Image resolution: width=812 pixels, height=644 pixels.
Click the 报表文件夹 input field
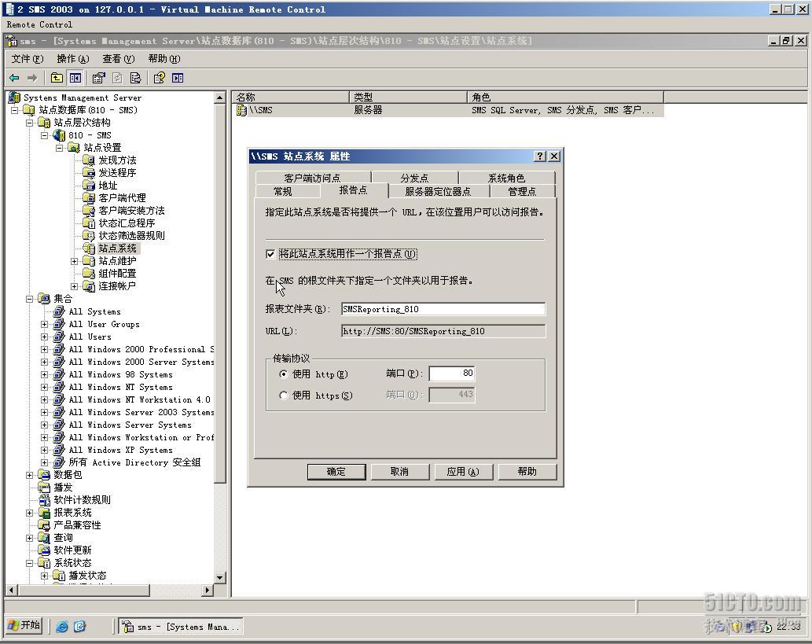click(443, 309)
